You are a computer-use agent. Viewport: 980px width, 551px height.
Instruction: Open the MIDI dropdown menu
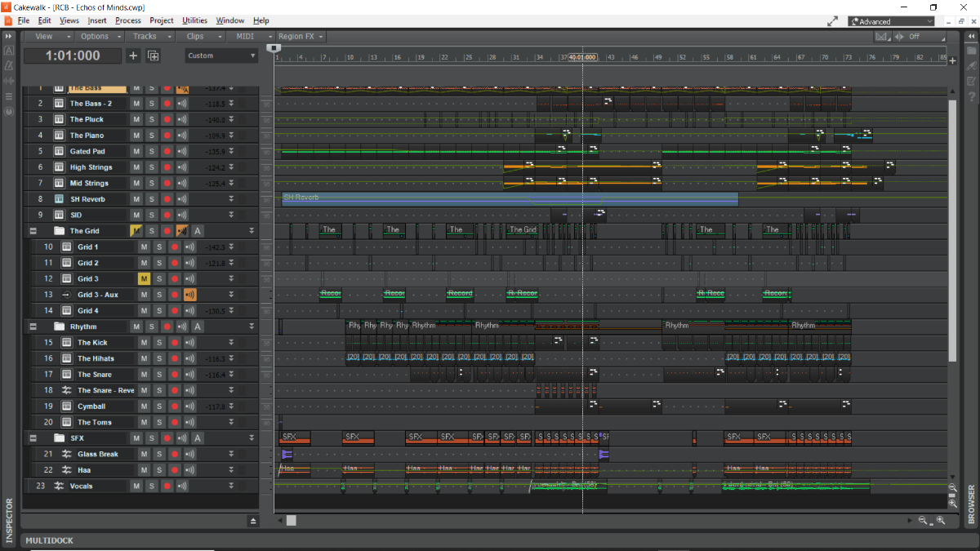coord(250,37)
